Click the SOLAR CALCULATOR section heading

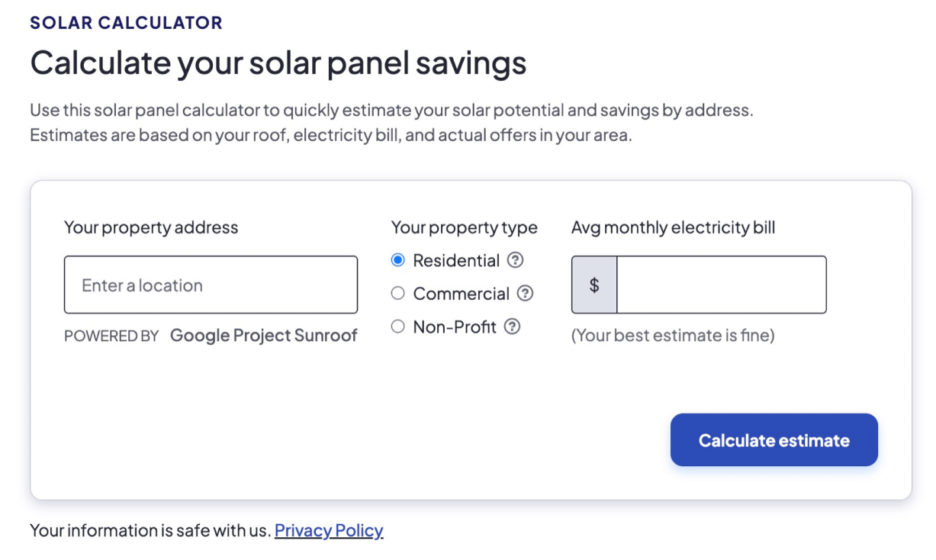(126, 23)
